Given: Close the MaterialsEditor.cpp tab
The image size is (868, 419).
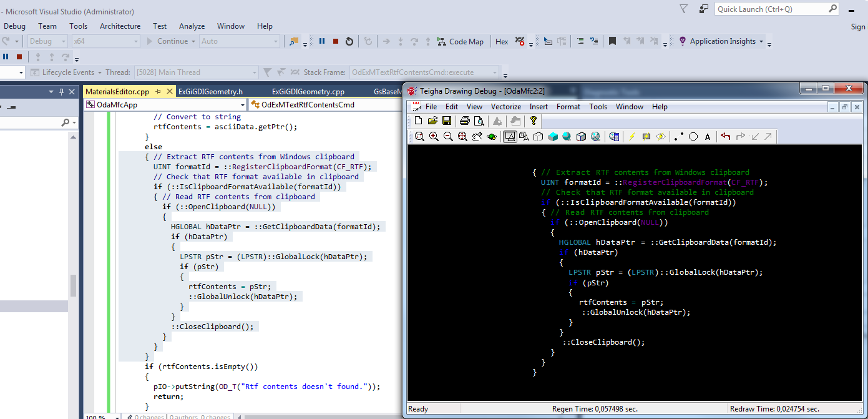Looking at the screenshot, I should pyautogui.click(x=170, y=91).
